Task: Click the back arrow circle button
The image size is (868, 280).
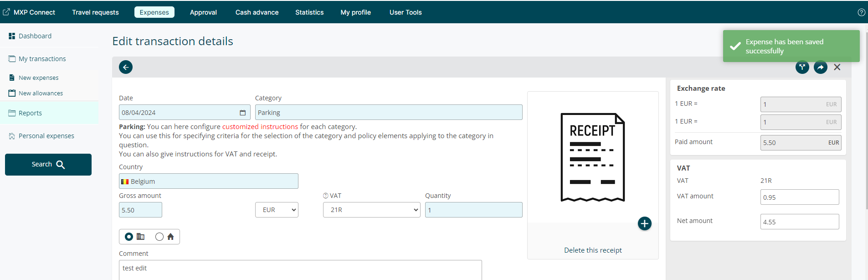Action: (126, 67)
